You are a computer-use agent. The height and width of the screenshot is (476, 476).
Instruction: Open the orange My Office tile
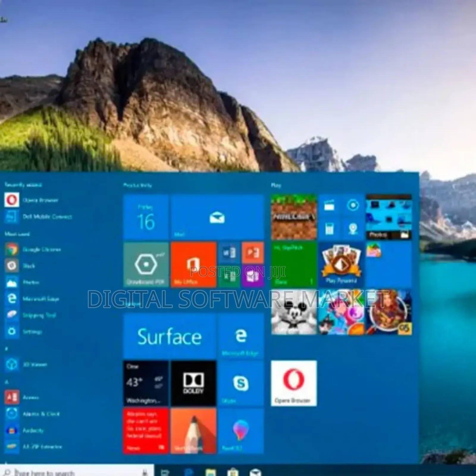click(193, 264)
